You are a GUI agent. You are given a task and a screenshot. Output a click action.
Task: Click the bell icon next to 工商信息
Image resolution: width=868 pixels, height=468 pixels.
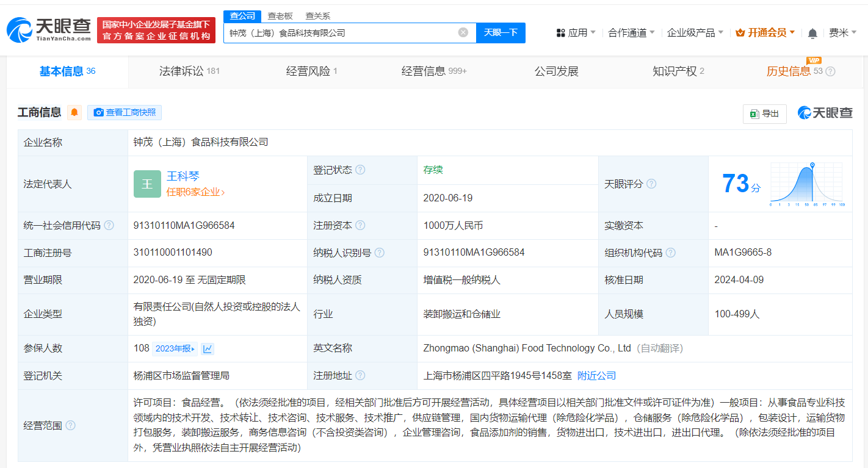tap(74, 112)
